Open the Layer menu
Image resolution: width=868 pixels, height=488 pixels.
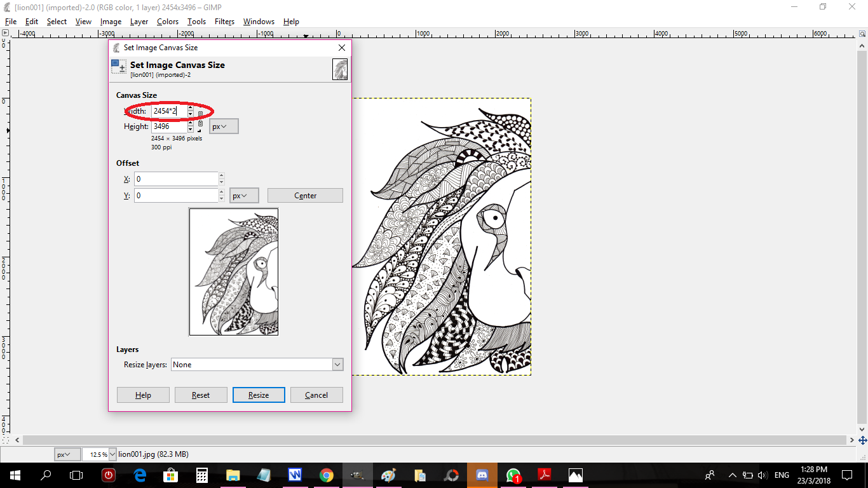[x=139, y=21]
